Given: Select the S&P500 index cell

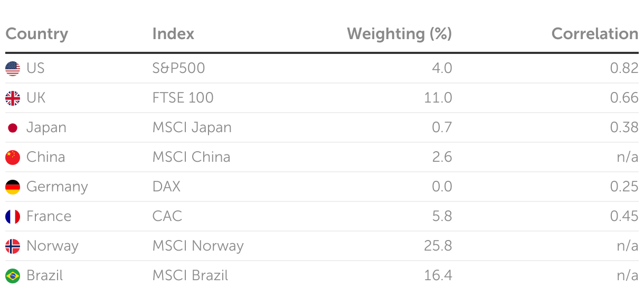Looking at the screenshot, I should click(178, 68).
